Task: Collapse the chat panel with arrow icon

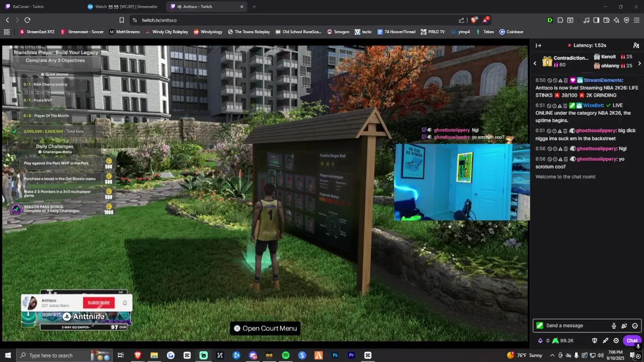Action: coord(538,45)
